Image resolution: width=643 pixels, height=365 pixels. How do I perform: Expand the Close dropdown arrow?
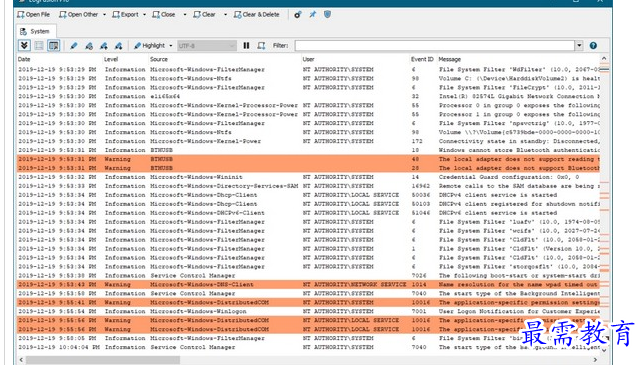point(185,15)
